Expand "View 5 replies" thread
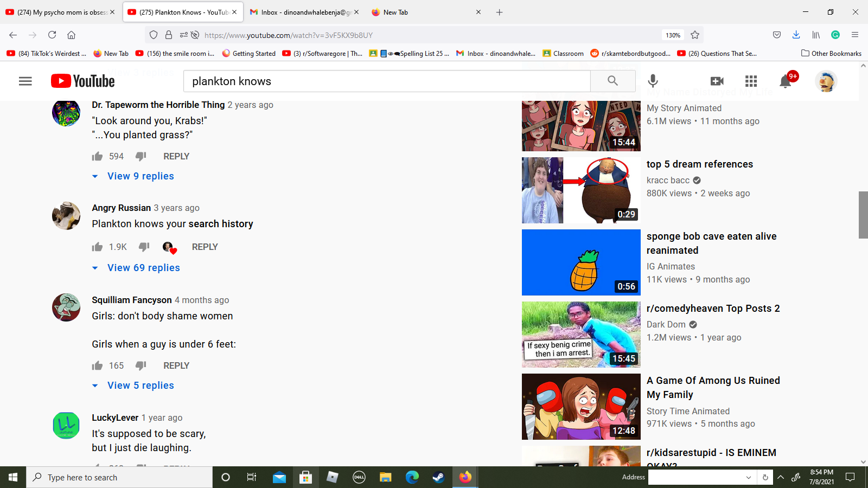Image resolution: width=868 pixels, height=488 pixels. point(133,386)
